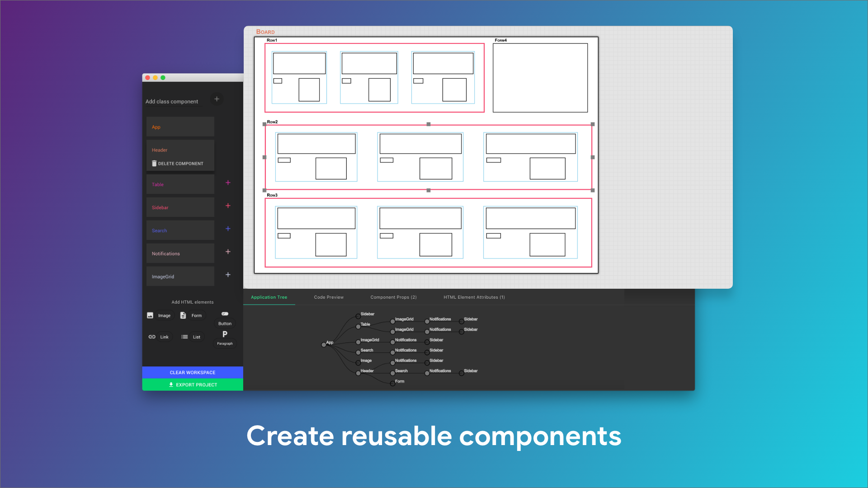Select the Notifications component card
The width and height of the screenshot is (868, 488).
[180, 253]
